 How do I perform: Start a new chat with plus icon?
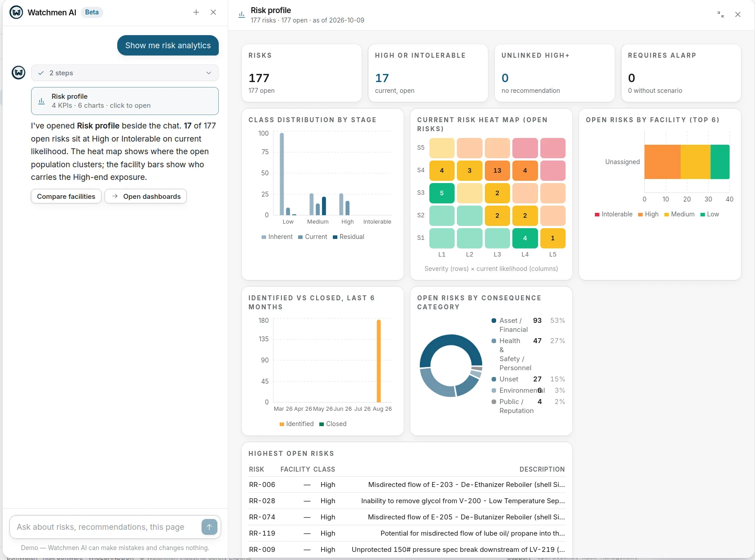pos(196,12)
